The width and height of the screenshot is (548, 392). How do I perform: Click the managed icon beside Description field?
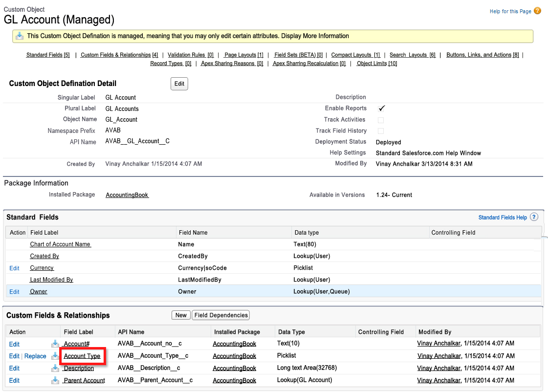pyautogui.click(x=55, y=368)
